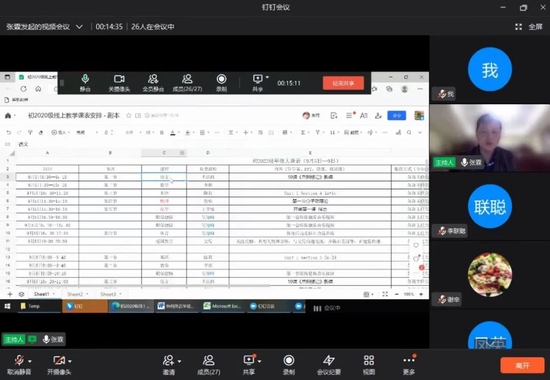Select column A header in spreadsheet
550x380 pixels.
(47, 153)
